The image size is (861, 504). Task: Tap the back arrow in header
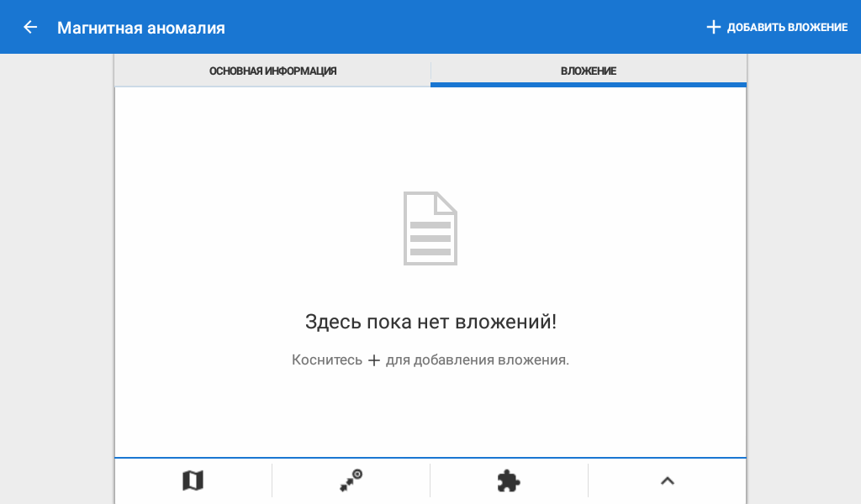coord(30,27)
